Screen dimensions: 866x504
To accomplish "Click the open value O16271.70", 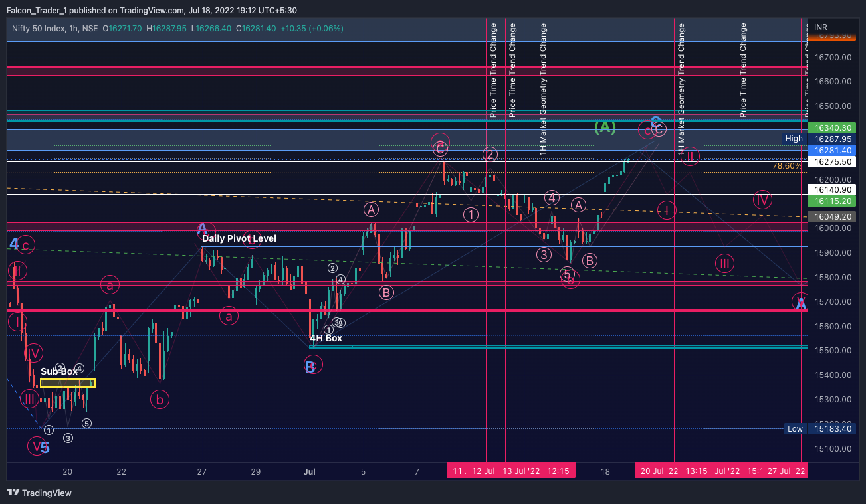I will click(123, 29).
